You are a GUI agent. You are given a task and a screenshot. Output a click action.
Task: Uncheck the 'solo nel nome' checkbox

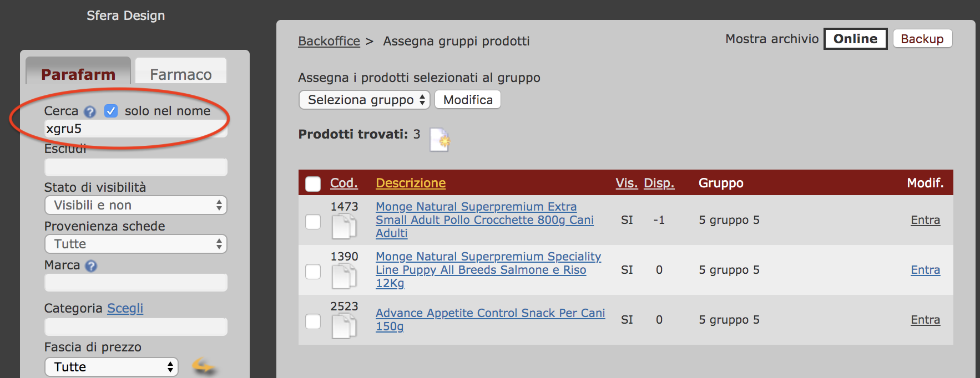click(x=111, y=111)
